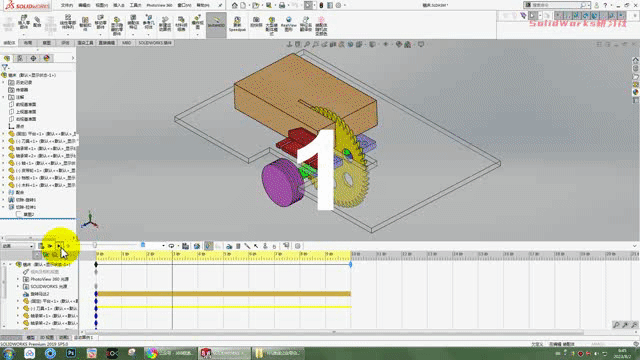Click the search commands input field

pyautogui.click(x=557, y=5)
